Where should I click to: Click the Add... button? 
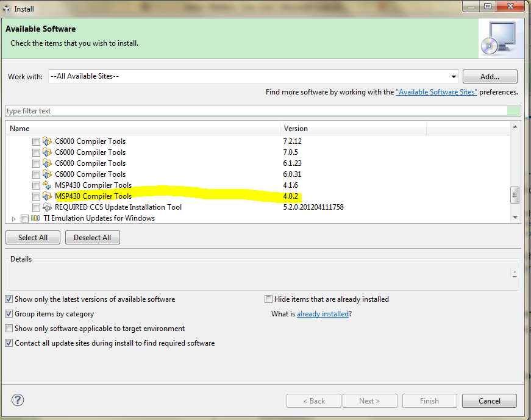(x=490, y=77)
